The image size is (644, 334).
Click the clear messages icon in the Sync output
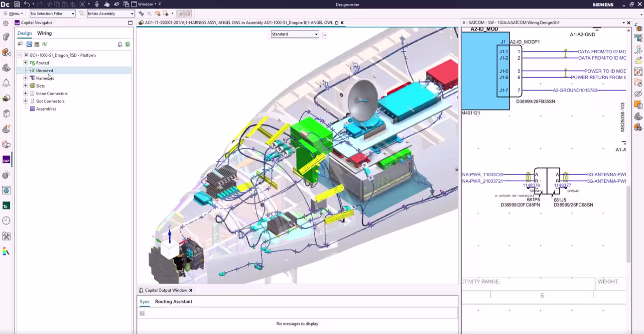(142, 313)
